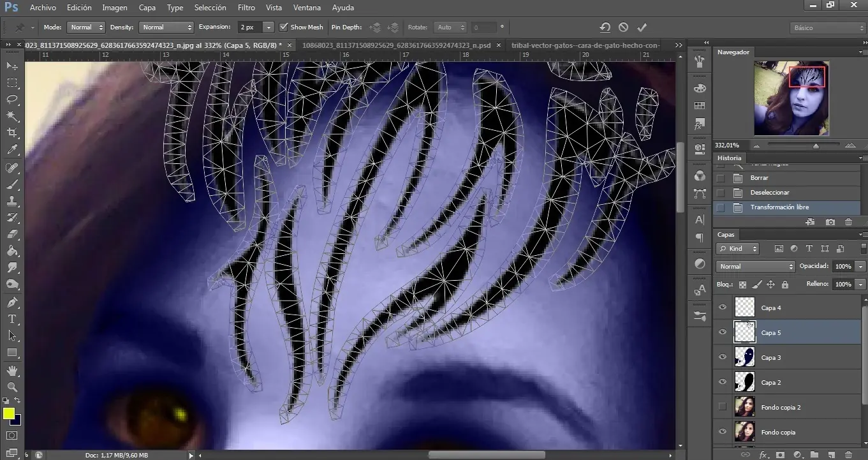868x460 pixels.
Task: Delete current history state with trash icon
Action: click(x=848, y=222)
